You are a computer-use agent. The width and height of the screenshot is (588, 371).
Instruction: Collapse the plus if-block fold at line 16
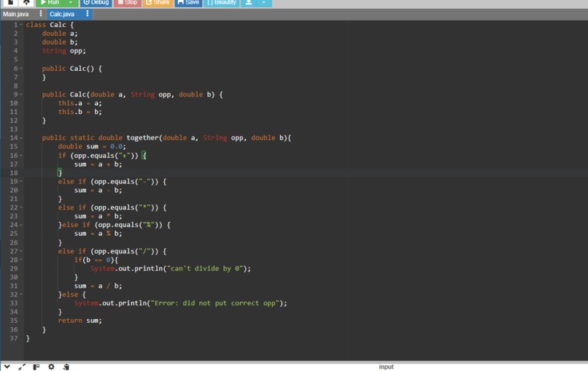point(21,156)
